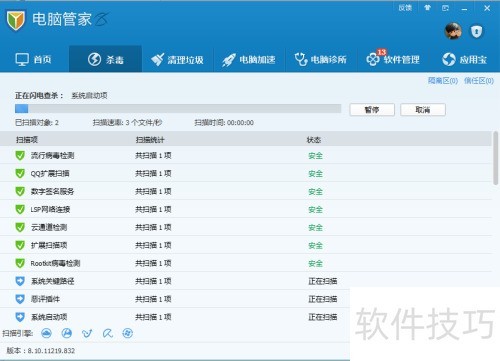500x361 pixels.
Task: Click the 已扫描对象: 2 counter text
Action: point(37,123)
